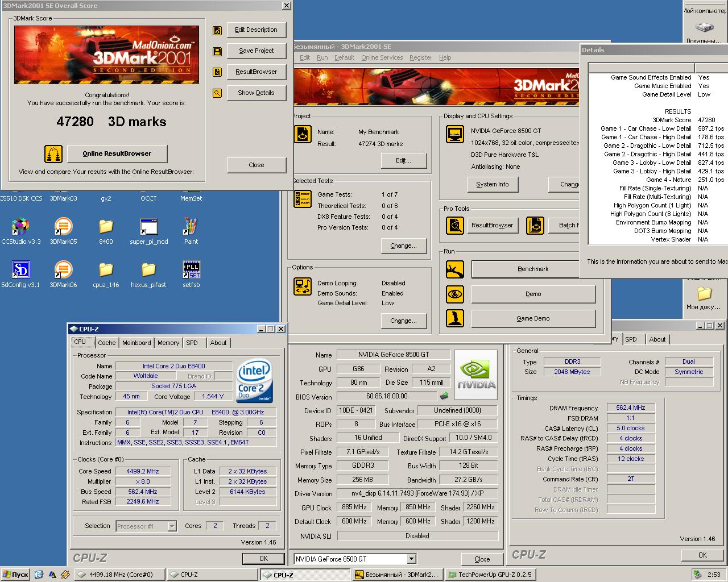Click the Game Demo button
This screenshot has height=582, width=728.
533,318
